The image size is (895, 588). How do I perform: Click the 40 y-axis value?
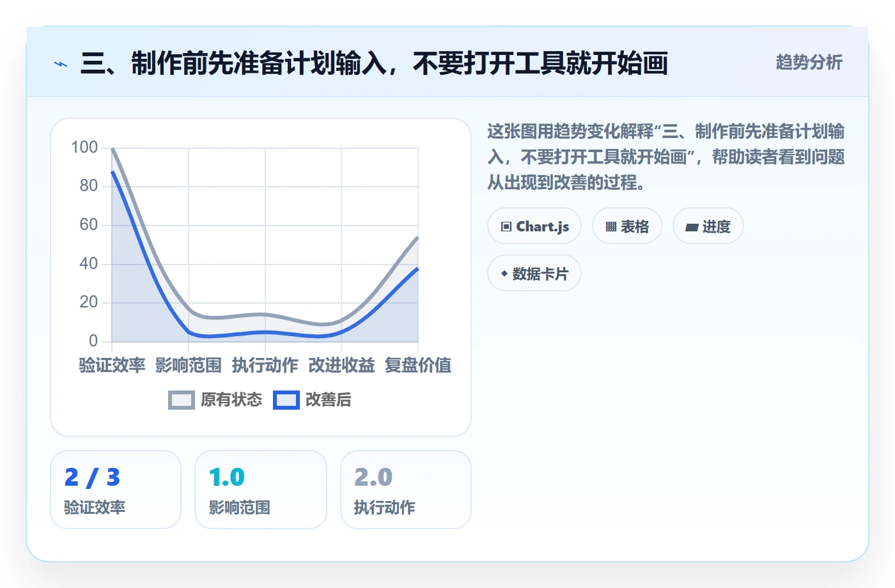(x=89, y=263)
